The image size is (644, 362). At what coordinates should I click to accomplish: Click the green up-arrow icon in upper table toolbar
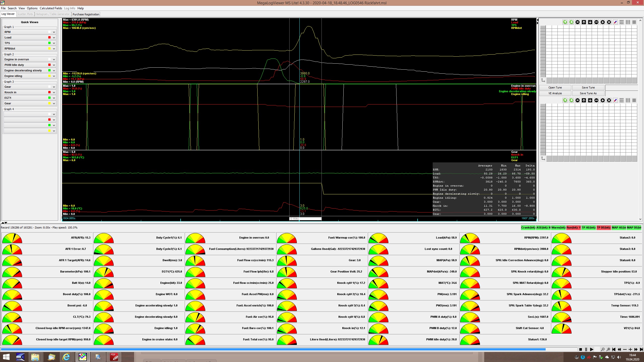[565, 22]
